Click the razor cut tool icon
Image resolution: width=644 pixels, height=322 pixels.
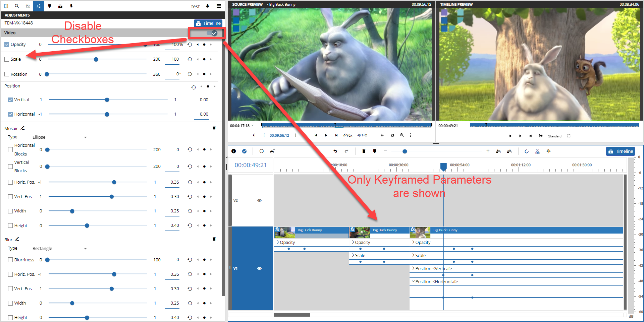538,151
